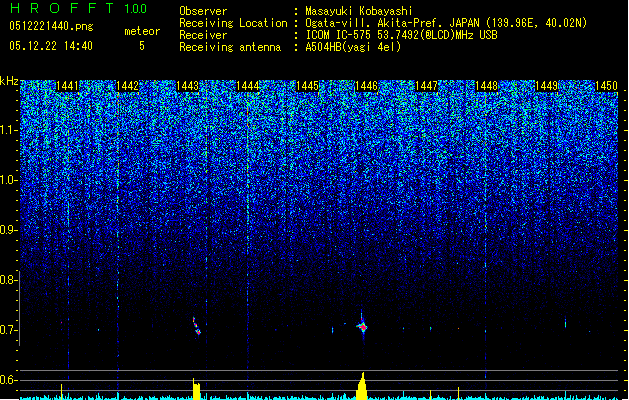Screen dimensions: 629x400
Task: Click the 1449 time marker
Action: tap(546, 86)
